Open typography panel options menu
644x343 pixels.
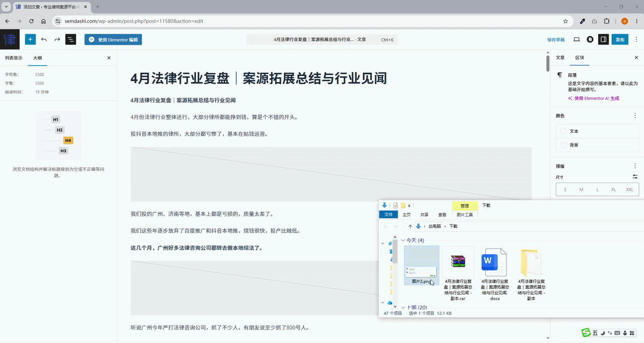point(635,166)
